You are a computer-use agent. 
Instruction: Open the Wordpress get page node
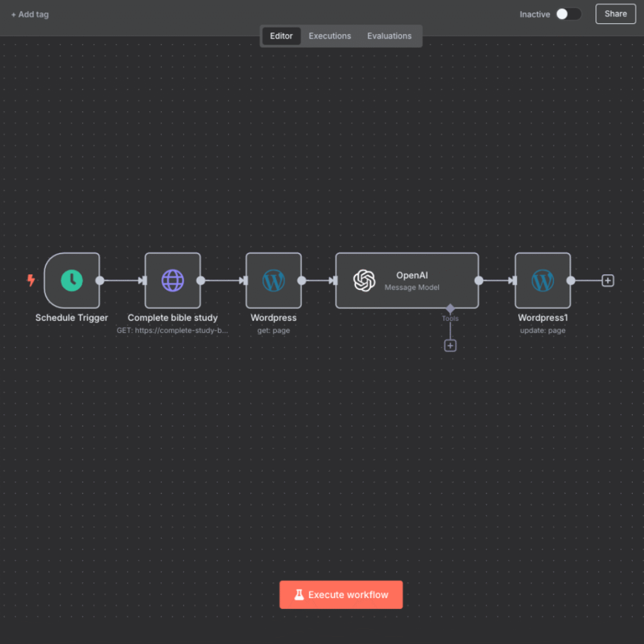(x=274, y=280)
